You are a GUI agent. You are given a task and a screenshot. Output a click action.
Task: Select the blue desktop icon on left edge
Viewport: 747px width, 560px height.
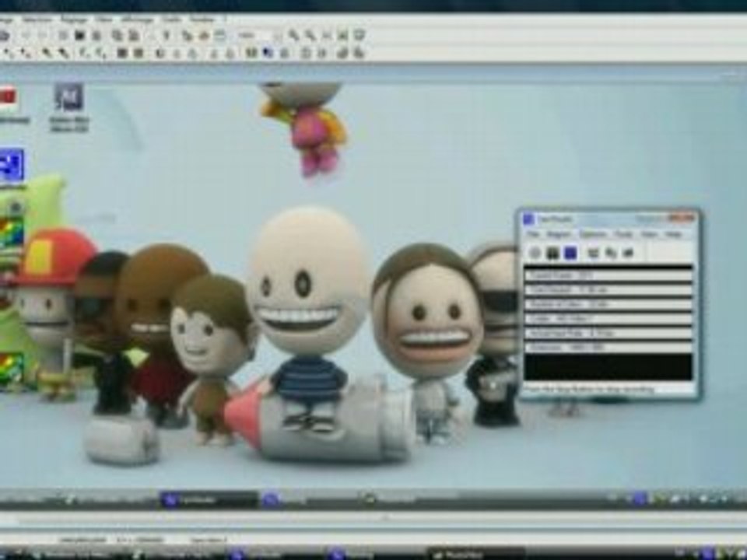[x=12, y=165]
